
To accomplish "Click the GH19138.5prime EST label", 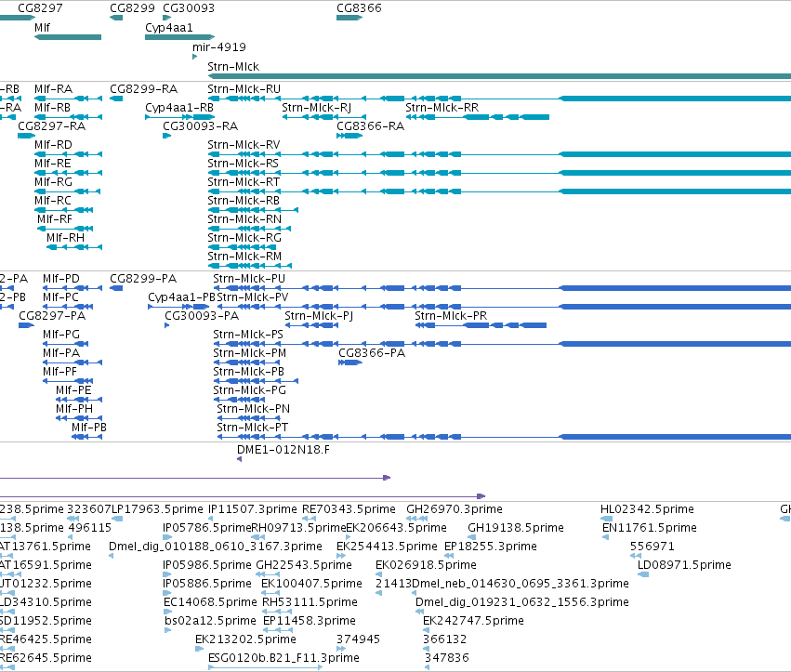I will tap(516, 528).
